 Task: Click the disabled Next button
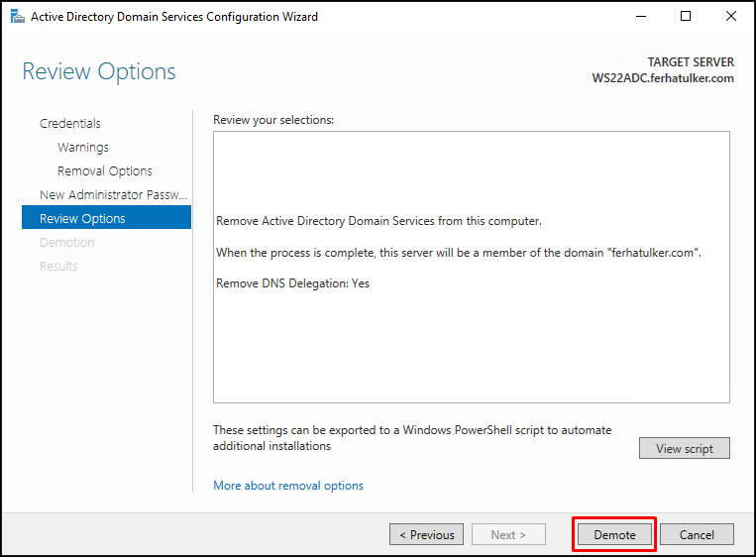point(508,534)
